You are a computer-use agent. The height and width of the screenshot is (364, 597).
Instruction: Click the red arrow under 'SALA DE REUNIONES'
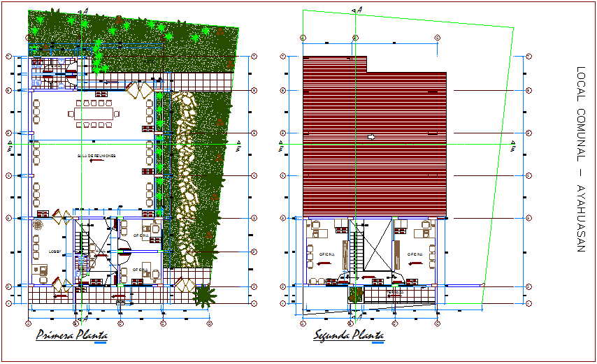pos(96,161)
